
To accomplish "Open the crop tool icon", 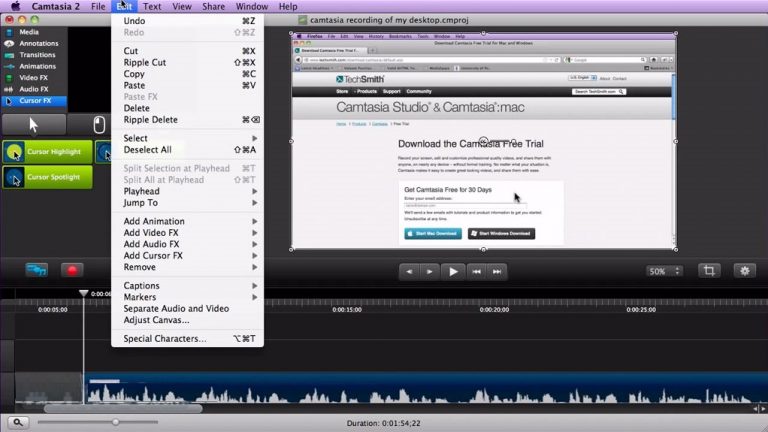I will coord(709,271).
